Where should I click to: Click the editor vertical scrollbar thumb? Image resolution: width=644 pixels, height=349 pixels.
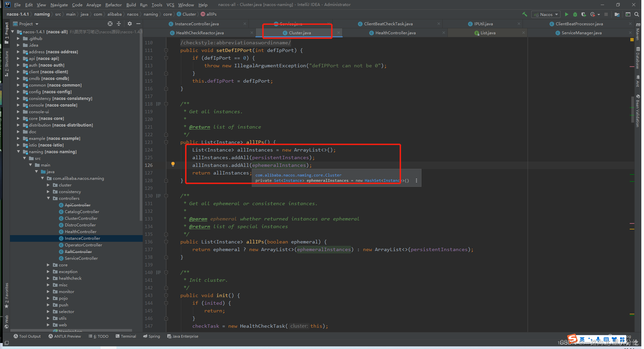click(632, 110)
